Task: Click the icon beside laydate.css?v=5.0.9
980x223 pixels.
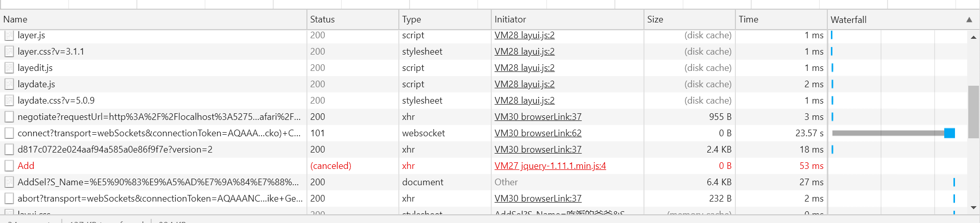Action: (9, 101)
